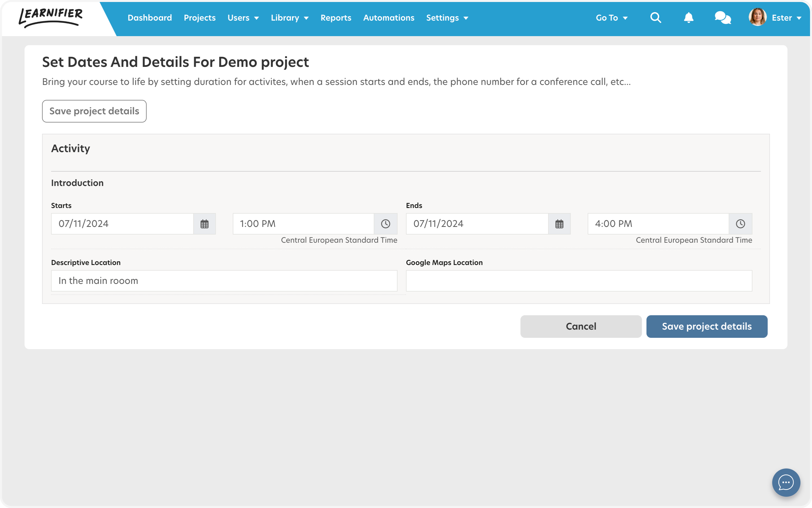
Task: Open the Automations page
Action: pyautogui.click(x=389, y=18)
